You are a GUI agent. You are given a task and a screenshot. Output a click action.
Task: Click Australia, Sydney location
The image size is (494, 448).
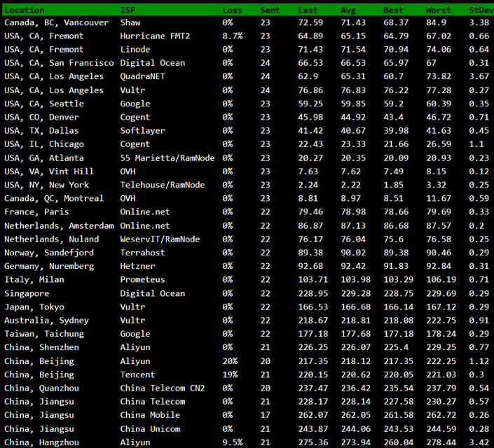tap(47, 321)
